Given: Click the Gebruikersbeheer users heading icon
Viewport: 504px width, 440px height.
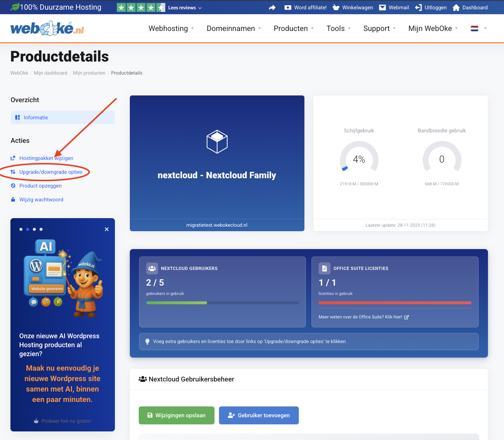Looking at the screenshot, I should click(x=143, y=379).
